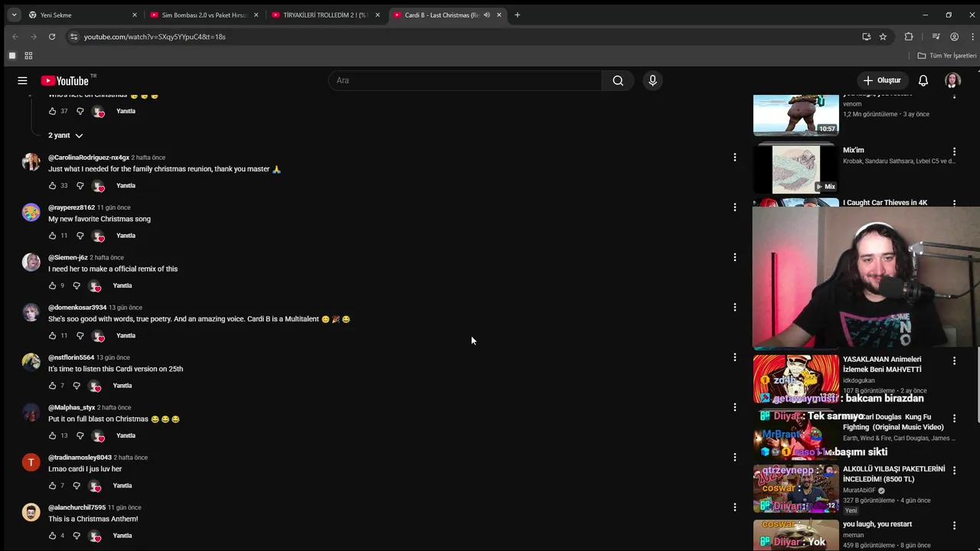Like CarolinaRodriguez's comment
The image size is (980, 551).
(x=52, y=185)
